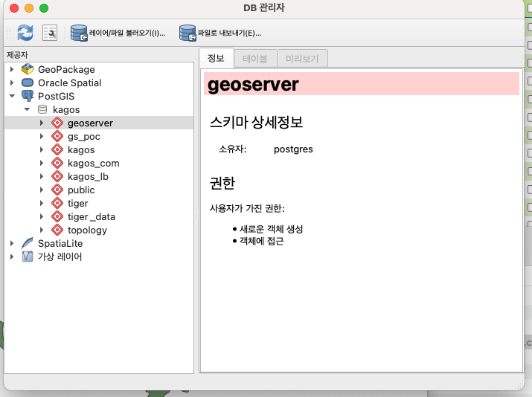Click the export database icon beside 파일로 내보내기
Screen dimensions: 532x397
pyautogui.click(x=188, y=33)
